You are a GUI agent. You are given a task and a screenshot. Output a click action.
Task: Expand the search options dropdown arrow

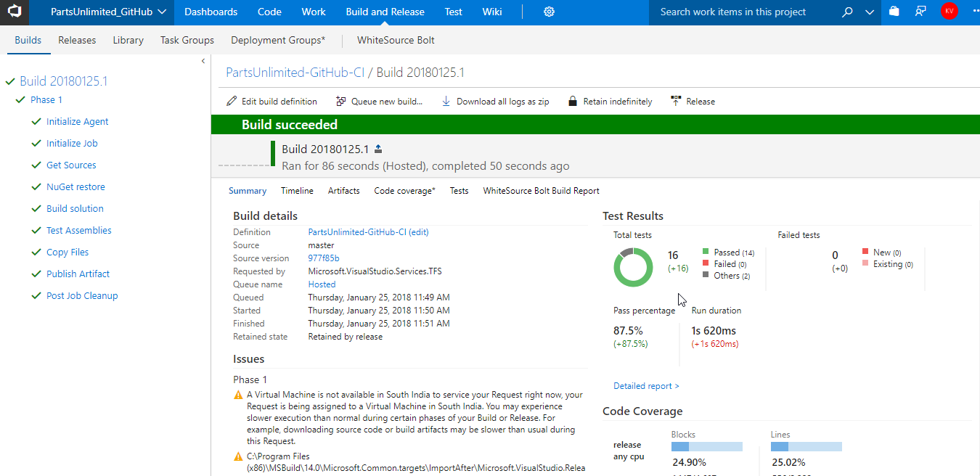tap(870, 12)
